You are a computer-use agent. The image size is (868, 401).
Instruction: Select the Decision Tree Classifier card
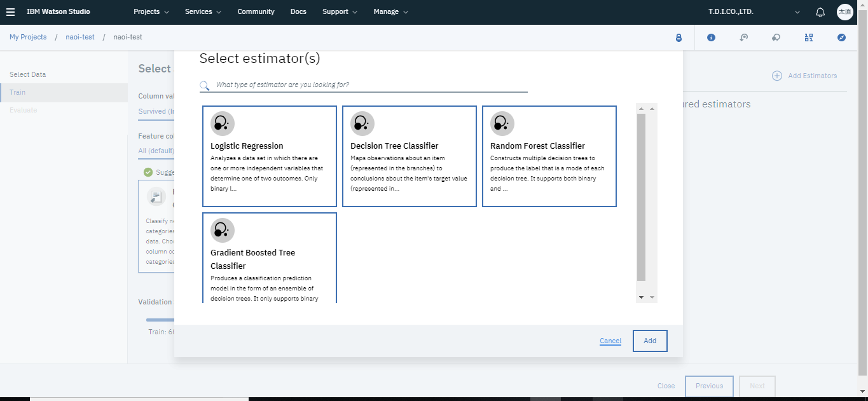coord(409,156)
